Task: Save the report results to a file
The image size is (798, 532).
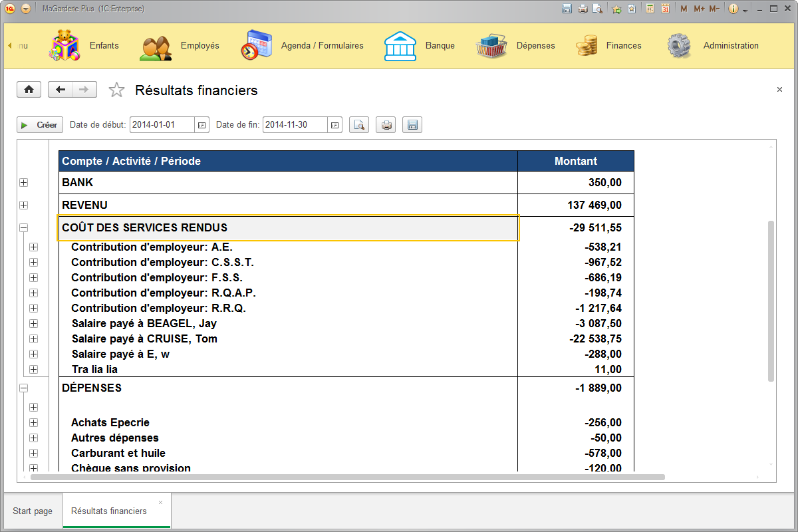Action: pos(412,124)
